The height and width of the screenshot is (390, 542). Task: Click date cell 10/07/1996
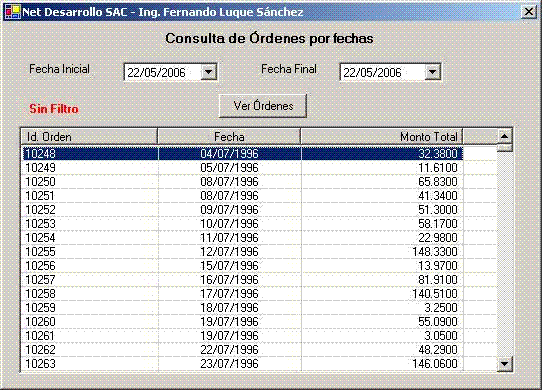click(230, 224)
